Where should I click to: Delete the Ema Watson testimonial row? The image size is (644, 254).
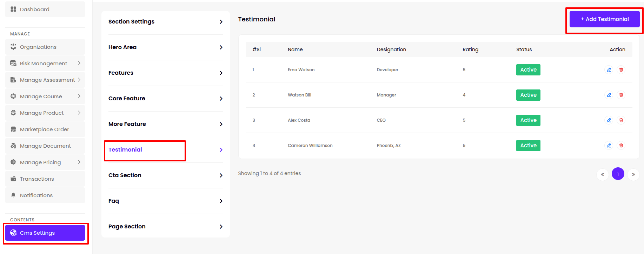pos(621,70)
